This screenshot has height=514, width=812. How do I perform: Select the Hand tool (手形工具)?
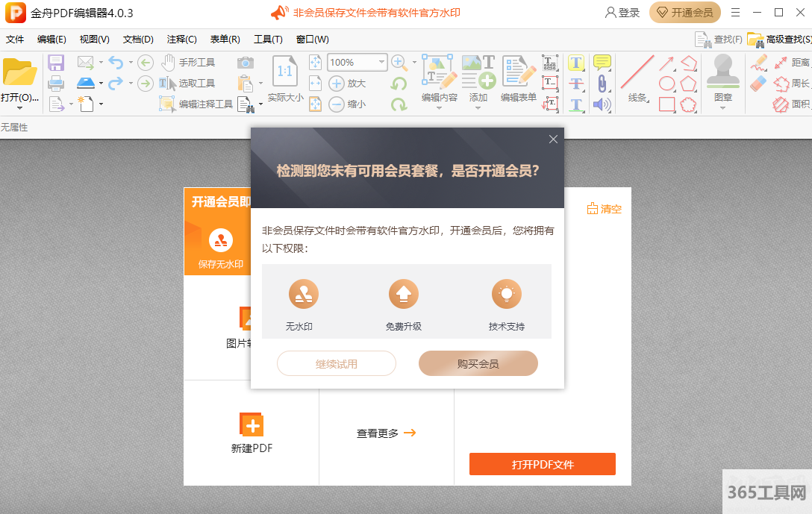pos(188,63)
